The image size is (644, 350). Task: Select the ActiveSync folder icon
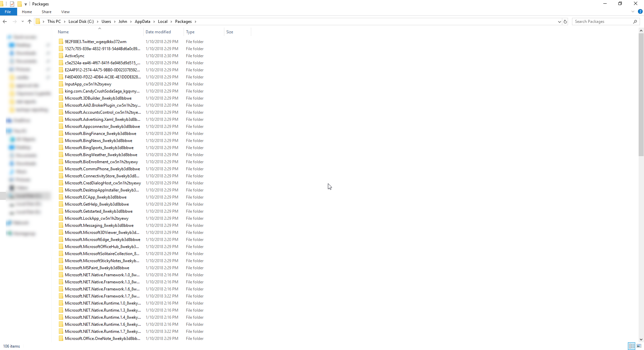[61, 56]
